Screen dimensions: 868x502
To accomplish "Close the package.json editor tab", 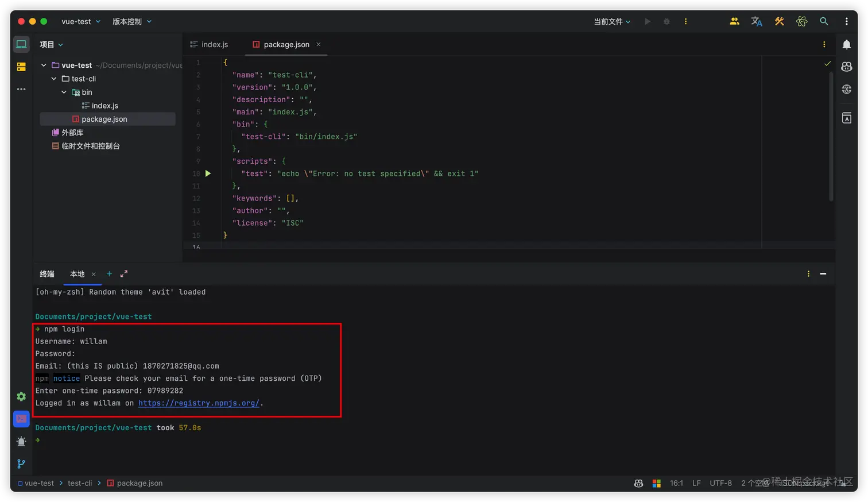I will (x=319, y=44).
